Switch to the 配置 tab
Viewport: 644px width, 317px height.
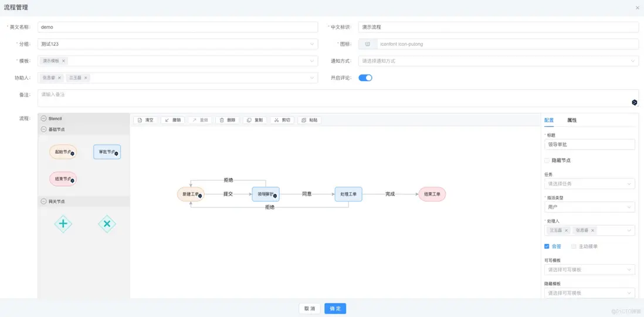tap(549, 120)
